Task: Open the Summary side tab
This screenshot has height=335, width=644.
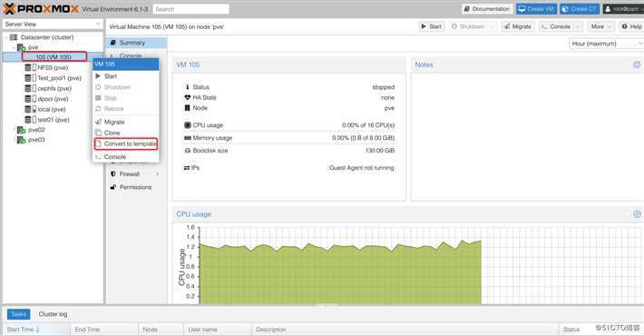Action: [137, 43]
